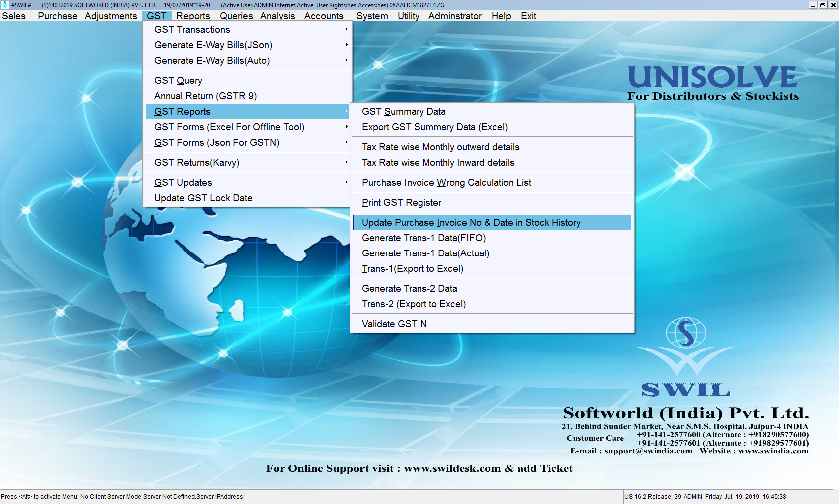Click Update Purchase Invoice No & Date in Stock History
The height and width of the screenshot is (504, 839).
click(x=492, y=223)
